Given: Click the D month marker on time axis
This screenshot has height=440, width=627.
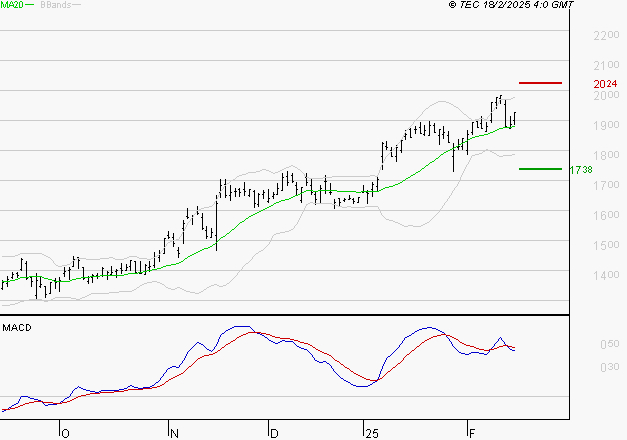Looking at the screenshot, I should (x=274, y=433).
